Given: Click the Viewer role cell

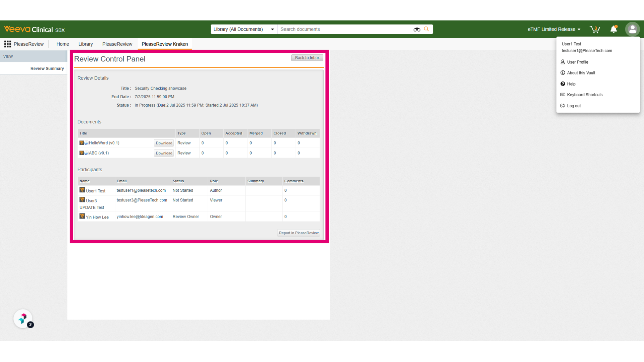Looking at the screenshot, I should point(216,200).
